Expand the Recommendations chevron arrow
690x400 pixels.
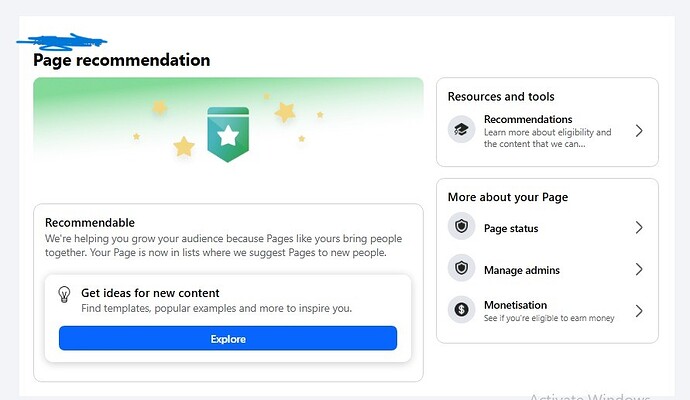[639, 131]
